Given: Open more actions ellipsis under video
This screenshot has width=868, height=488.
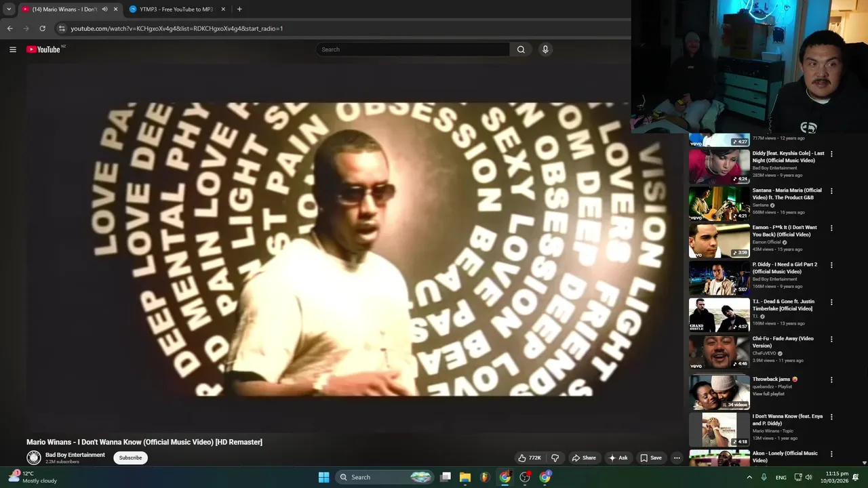Looking at the screenshot, I should tap(677, 458).
